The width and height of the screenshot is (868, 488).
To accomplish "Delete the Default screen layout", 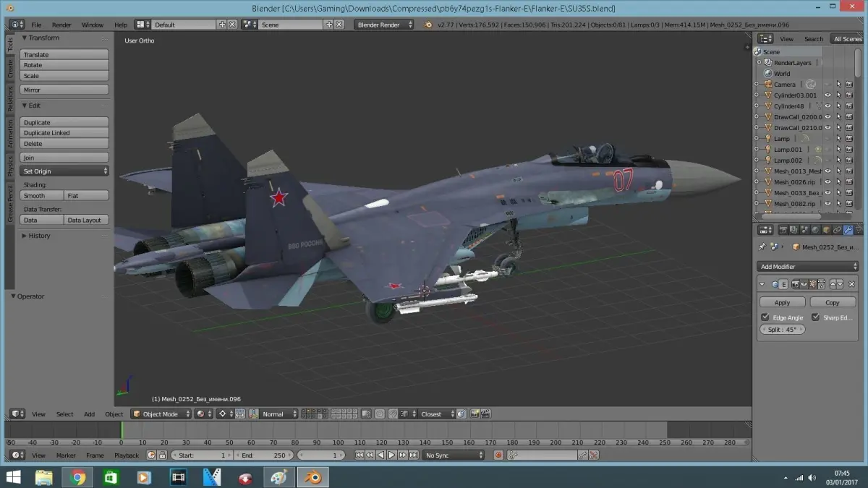I will [x=232, y=25].
